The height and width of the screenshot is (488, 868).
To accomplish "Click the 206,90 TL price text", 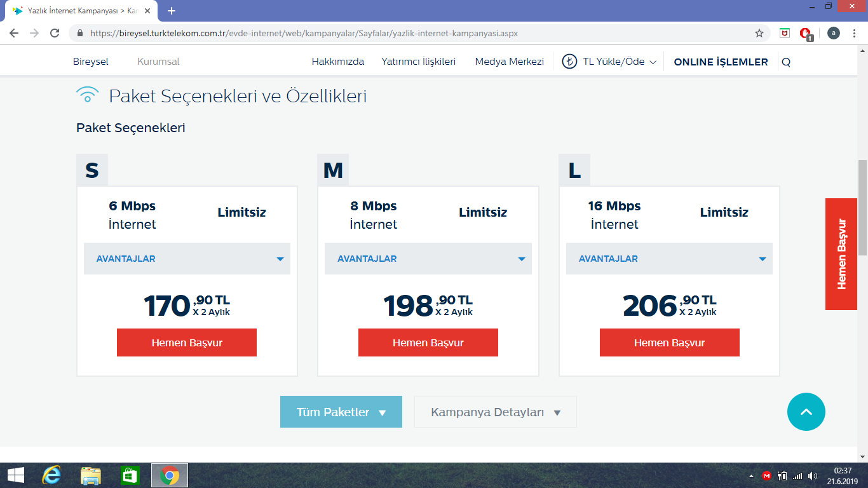I will [670, 306].
